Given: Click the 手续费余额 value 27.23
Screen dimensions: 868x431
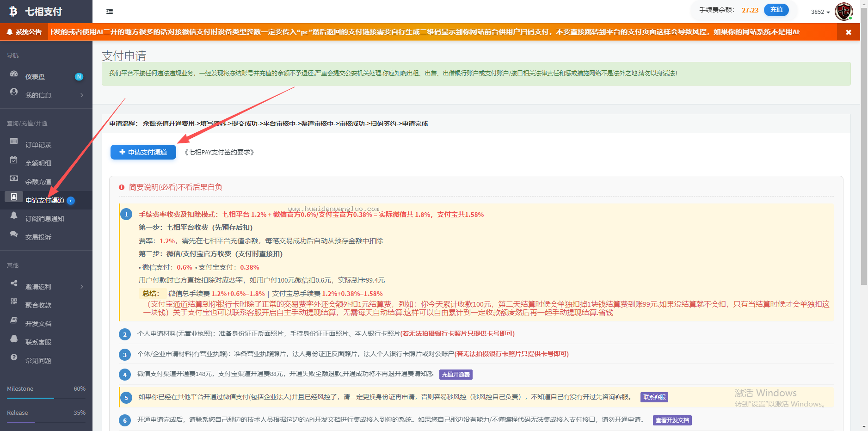Looking at the screenshot, I should click(750, 10).
